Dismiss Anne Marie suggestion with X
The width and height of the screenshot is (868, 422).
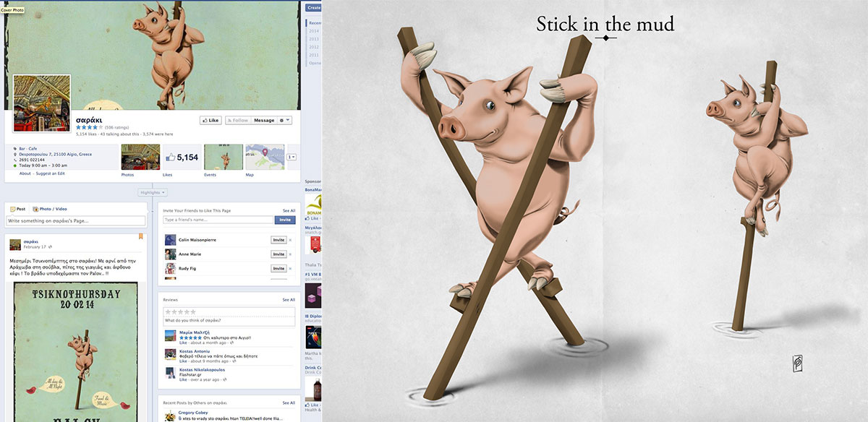click(x=290, y=254)
